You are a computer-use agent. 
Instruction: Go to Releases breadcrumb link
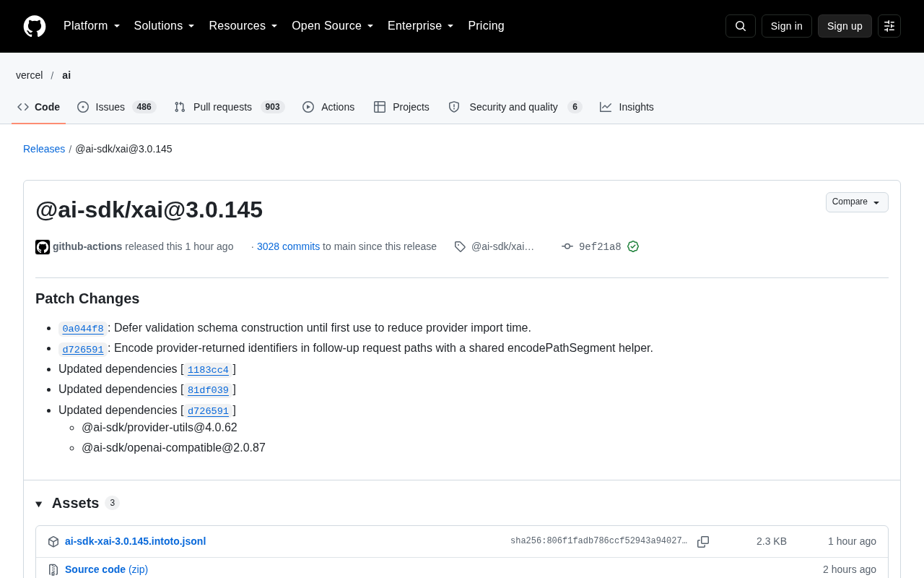pos(44,149)
